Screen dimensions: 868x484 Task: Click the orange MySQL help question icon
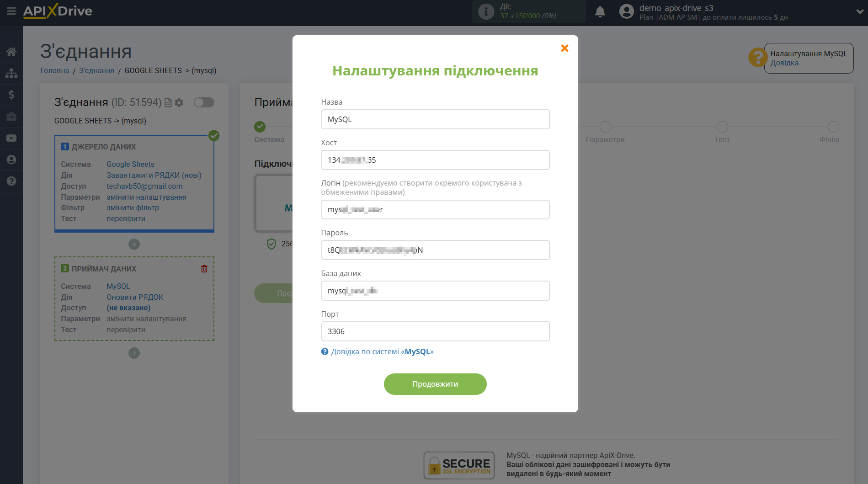[x=757, y=58]
